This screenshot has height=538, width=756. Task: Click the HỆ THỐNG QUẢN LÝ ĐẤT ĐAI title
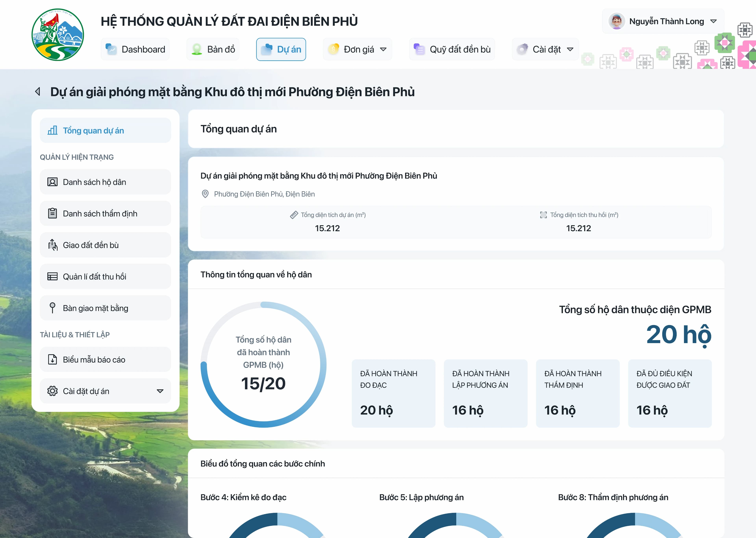point(229,21)
